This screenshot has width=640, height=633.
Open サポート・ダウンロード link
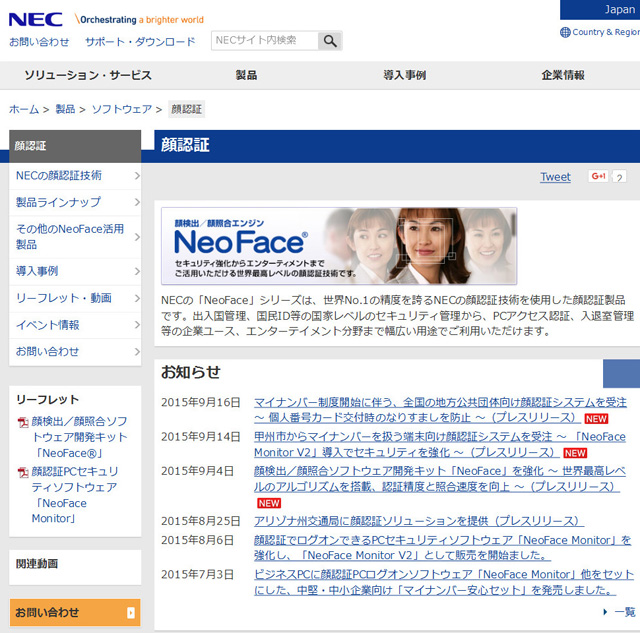[x=140, y=42]
